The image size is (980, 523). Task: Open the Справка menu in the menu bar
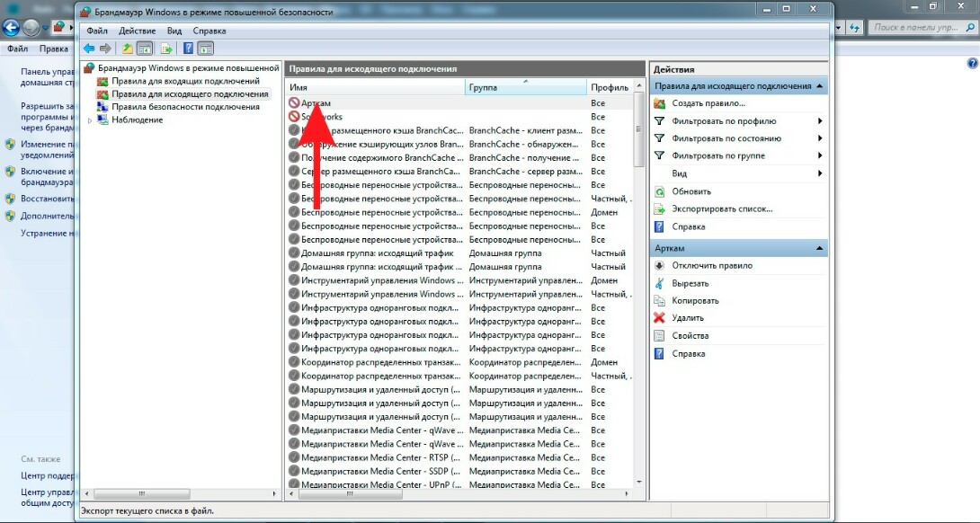pos(209,31)
